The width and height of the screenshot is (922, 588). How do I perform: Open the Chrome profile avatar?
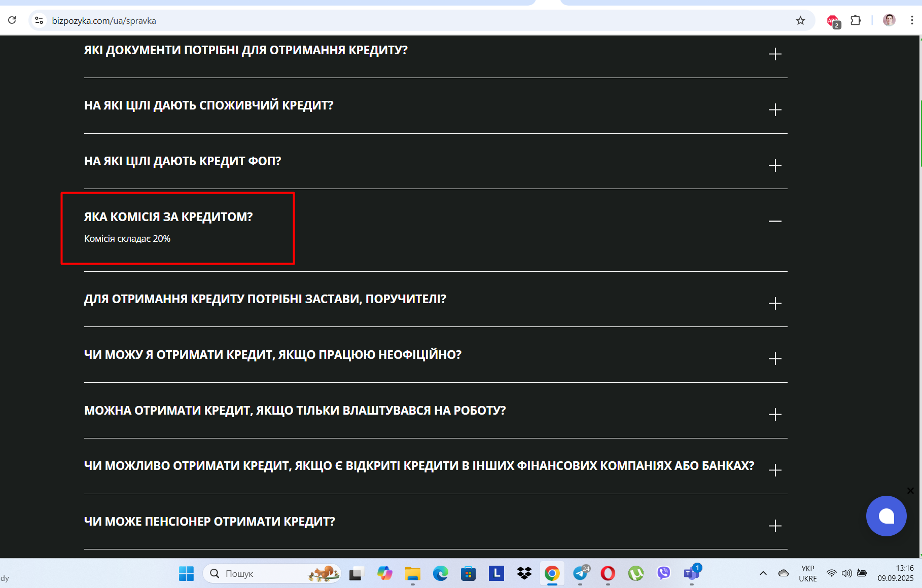[x=889, y=20]
